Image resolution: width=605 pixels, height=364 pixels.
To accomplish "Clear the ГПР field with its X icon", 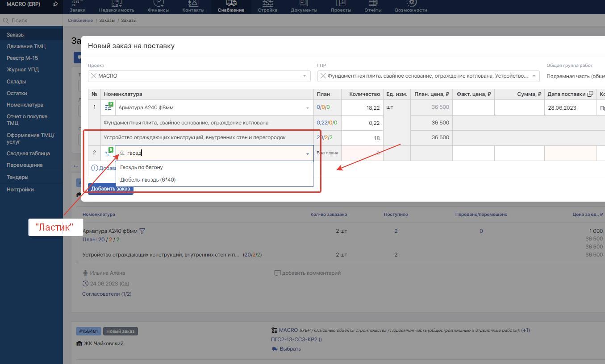I will click(323, 76).
